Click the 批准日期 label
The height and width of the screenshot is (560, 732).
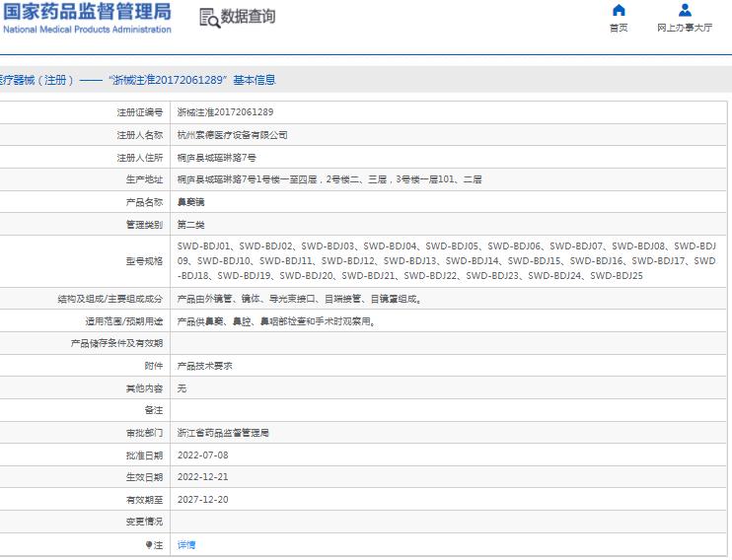coord(144,455)
